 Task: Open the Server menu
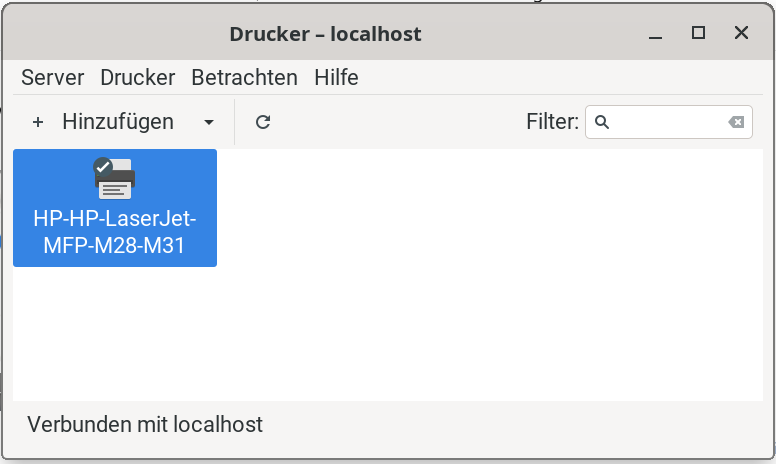[52, 78]
